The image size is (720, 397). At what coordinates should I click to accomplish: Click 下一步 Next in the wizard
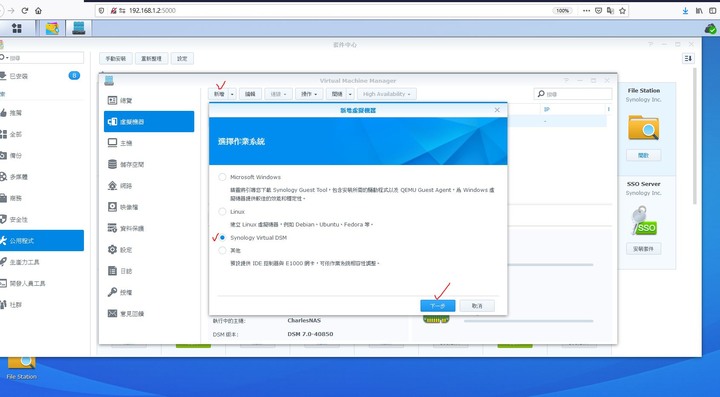click(x=438, y=306)
